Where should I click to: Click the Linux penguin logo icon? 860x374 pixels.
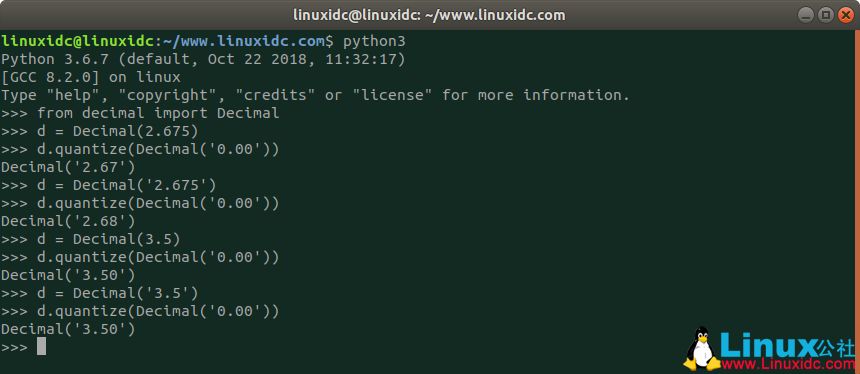tap(701, 349)
